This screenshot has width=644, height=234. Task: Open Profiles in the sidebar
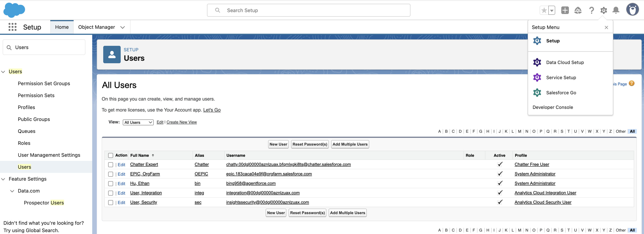[26, 107]
